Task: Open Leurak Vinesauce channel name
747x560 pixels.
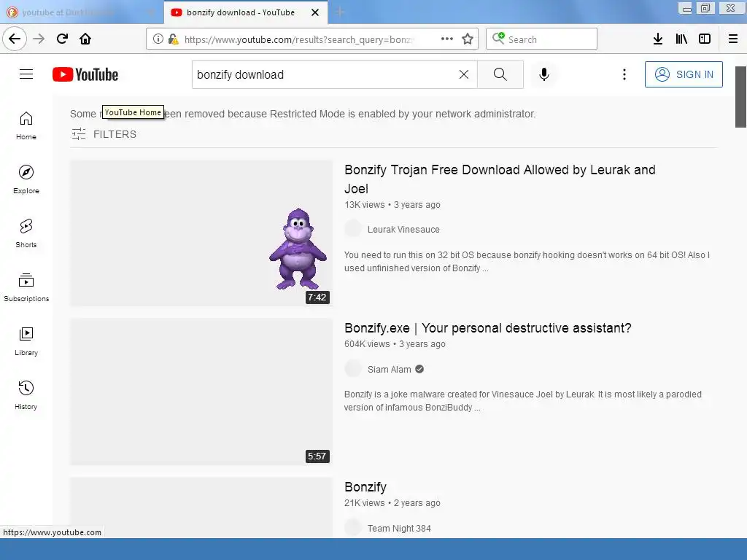Action: pos(403,230)
